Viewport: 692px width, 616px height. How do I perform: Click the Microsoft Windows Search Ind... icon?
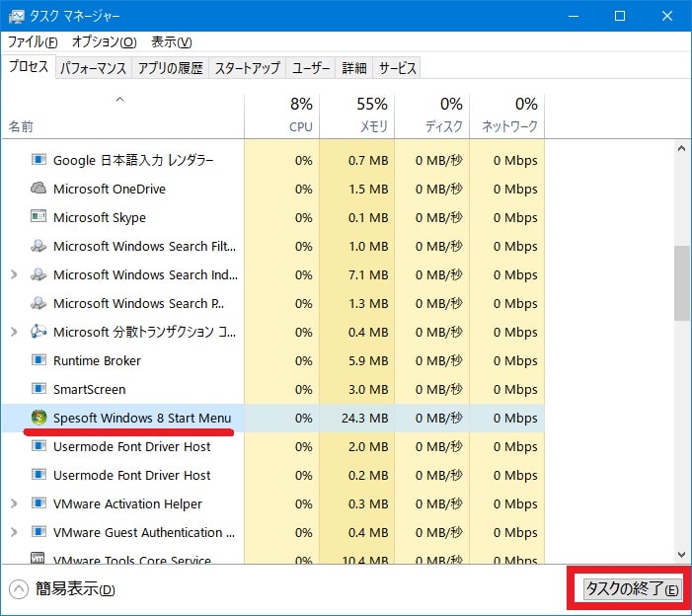[38, 274]
